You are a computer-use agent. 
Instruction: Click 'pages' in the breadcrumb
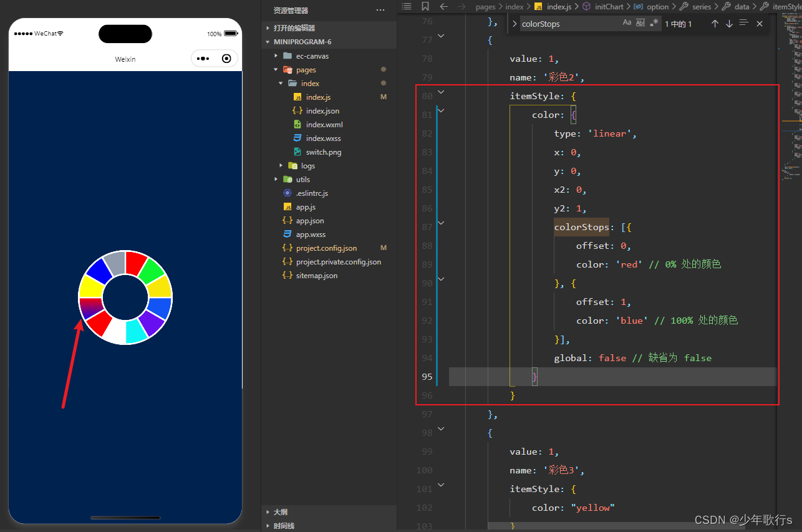click(x=485, y=7)
